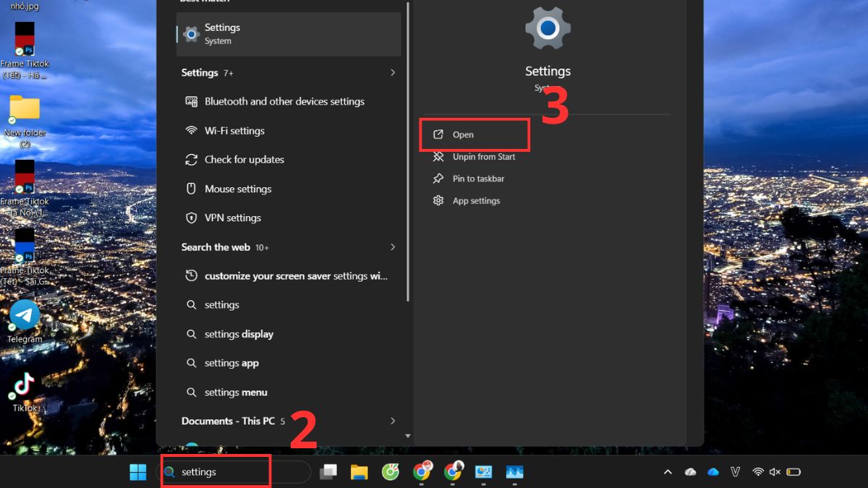Open Chrome icon with profile avatar

pos(453,472)
